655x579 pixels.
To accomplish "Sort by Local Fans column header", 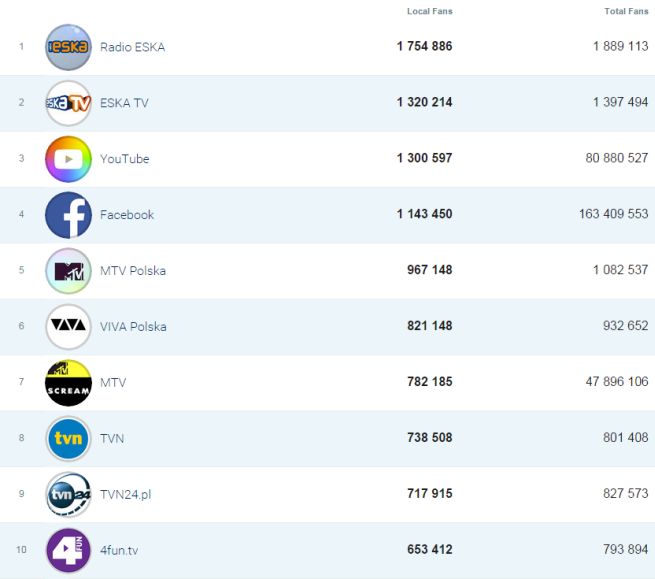I will tap(429, 11).
